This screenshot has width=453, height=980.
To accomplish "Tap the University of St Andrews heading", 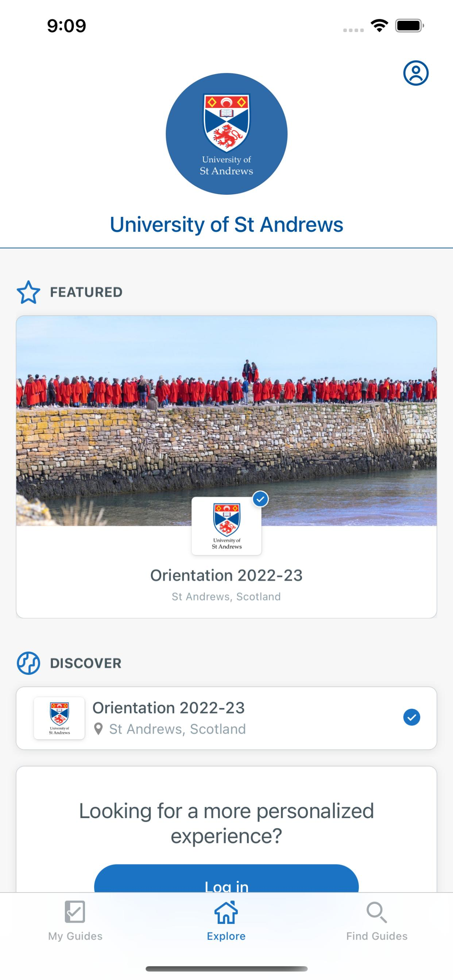I will click(x=226, y=225).
